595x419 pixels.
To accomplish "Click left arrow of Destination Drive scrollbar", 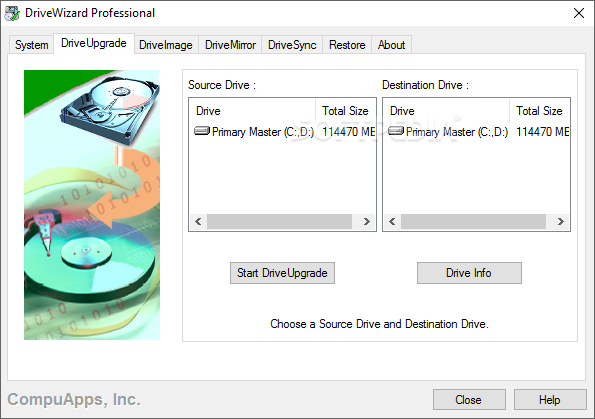I will [x=393, y=222].
